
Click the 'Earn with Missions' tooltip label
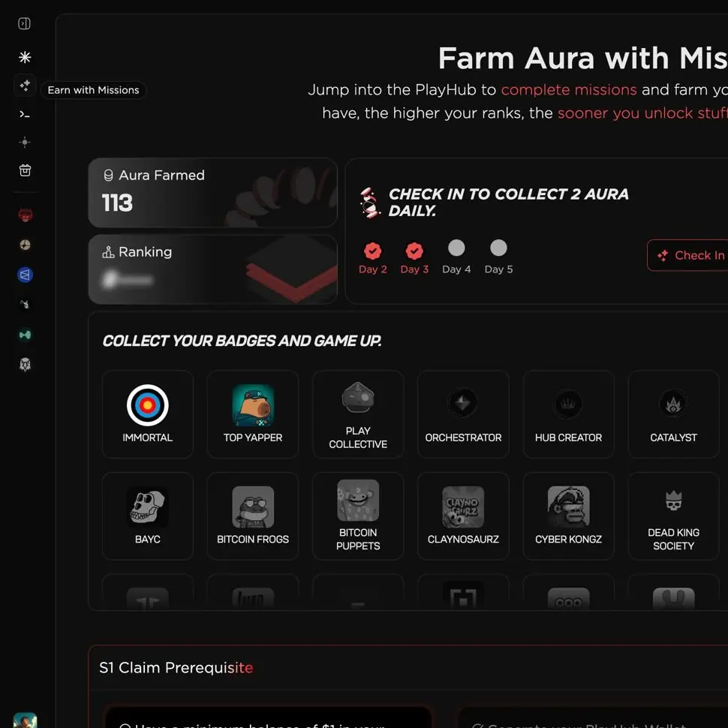pos(93,90)
